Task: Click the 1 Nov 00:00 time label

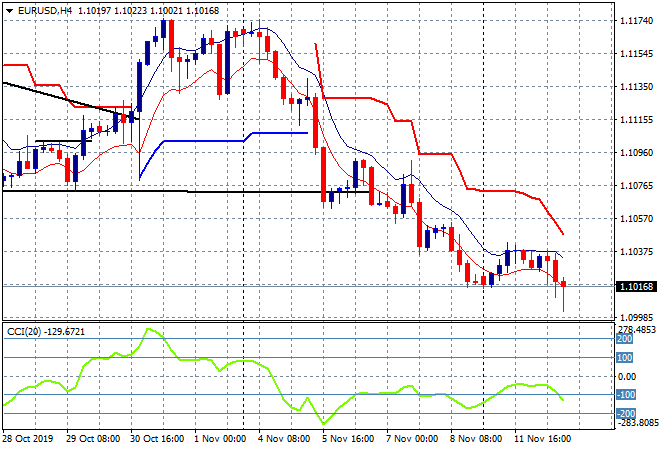Action: (220, 439)
